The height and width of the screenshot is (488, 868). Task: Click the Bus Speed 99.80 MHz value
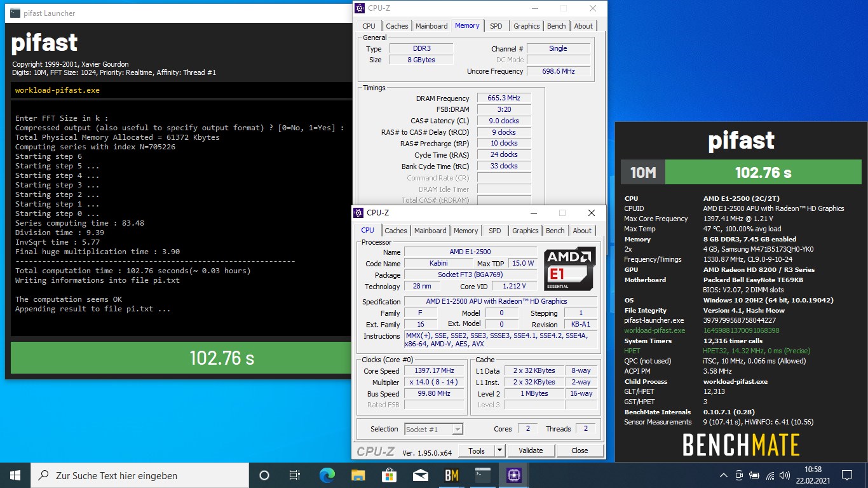click(435, 394)
